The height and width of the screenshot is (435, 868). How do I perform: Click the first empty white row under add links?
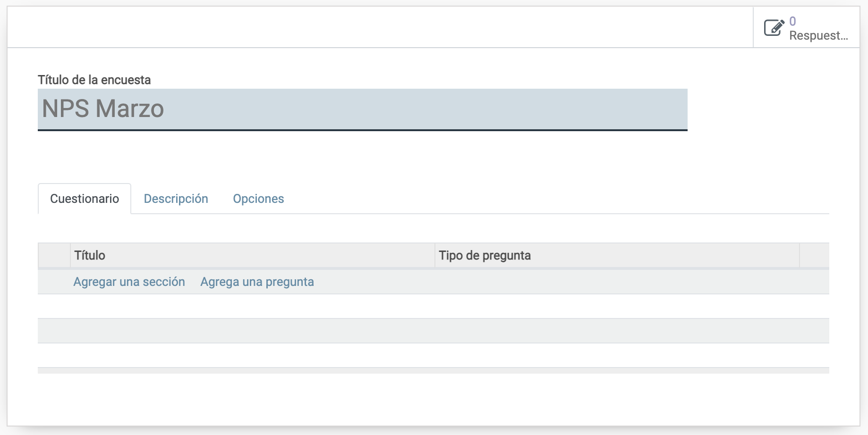[x=434, y=306]
